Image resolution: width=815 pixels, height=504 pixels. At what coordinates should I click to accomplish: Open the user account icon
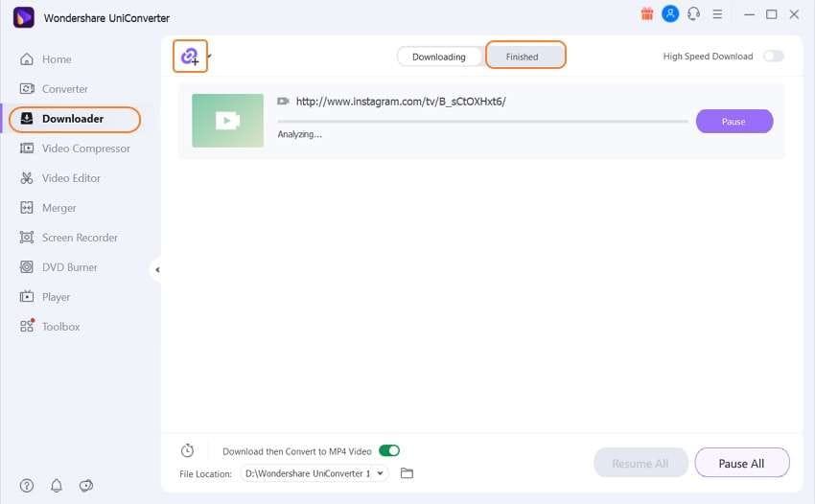(x=670, y=14)
